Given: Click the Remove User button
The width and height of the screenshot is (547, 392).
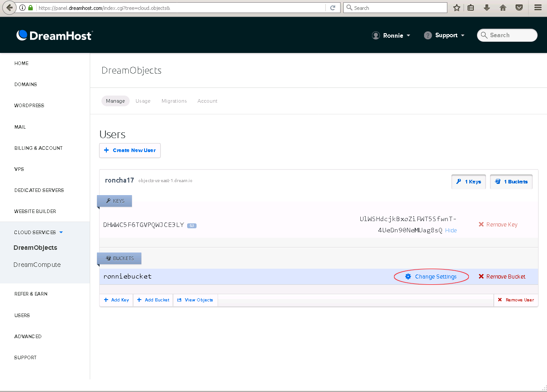Looking at the screenshot, I should [516, 300].
